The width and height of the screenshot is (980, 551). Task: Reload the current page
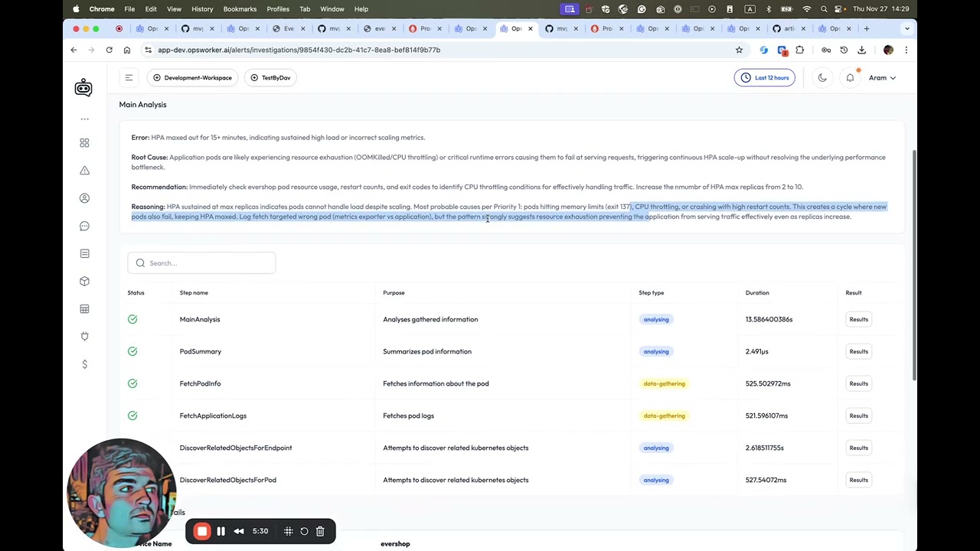pyautogui.click(x=109, y=50)
